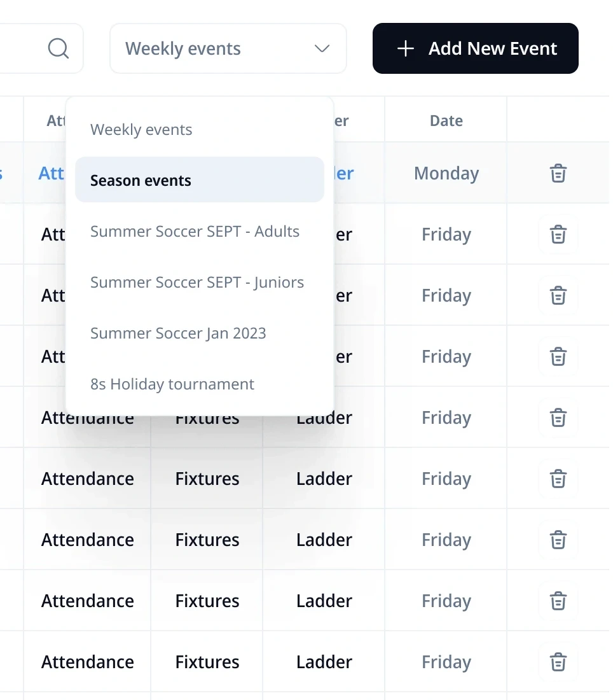
Task: Open Ladder link in the last row
Action: [x=324, y=662]
